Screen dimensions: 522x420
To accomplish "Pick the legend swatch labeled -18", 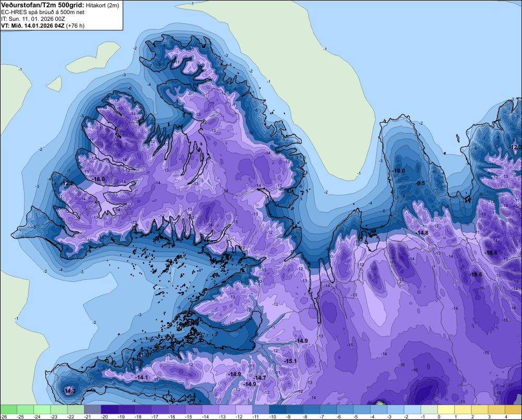I will point(143,409).
